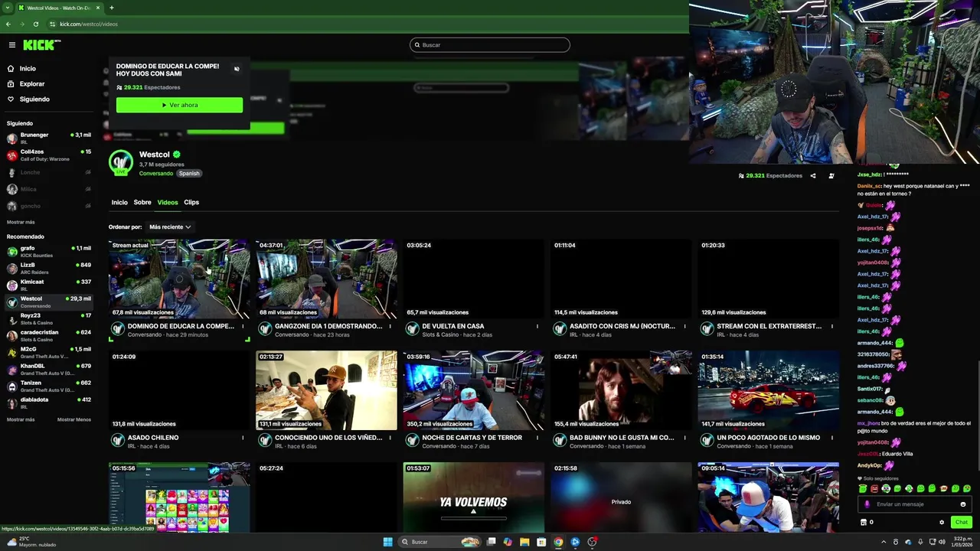Open options for CONOCIENDO UNO DE LOS VIÑEDOS video

tap(390, 438)
